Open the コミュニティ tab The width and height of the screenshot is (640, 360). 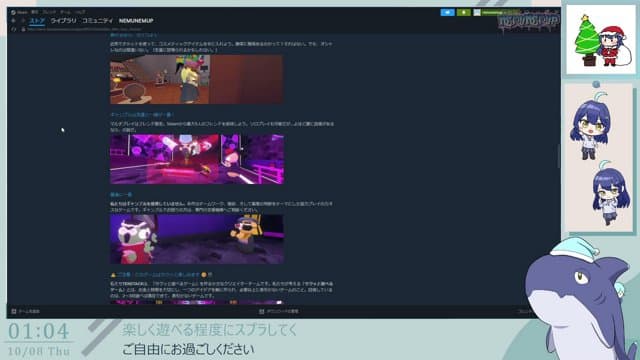click(97, 20)
